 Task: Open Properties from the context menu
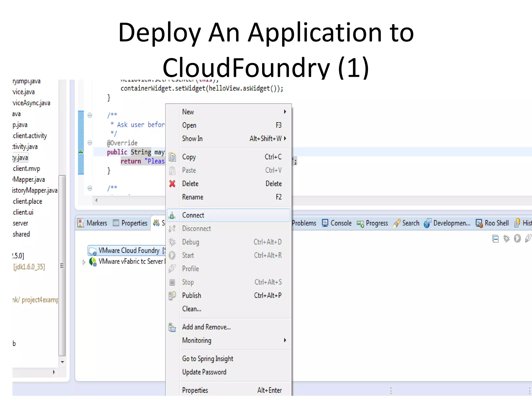[x=228, y=390]
